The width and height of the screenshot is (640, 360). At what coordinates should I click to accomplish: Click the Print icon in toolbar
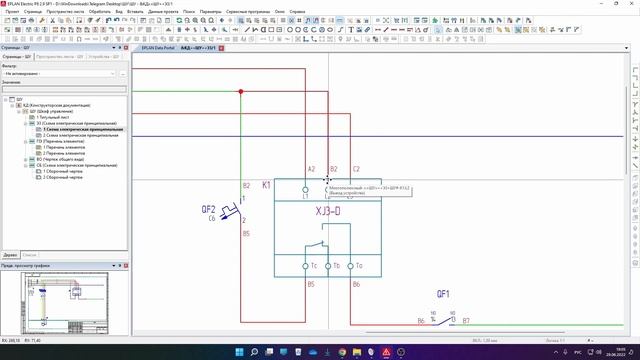coord(31,20)
